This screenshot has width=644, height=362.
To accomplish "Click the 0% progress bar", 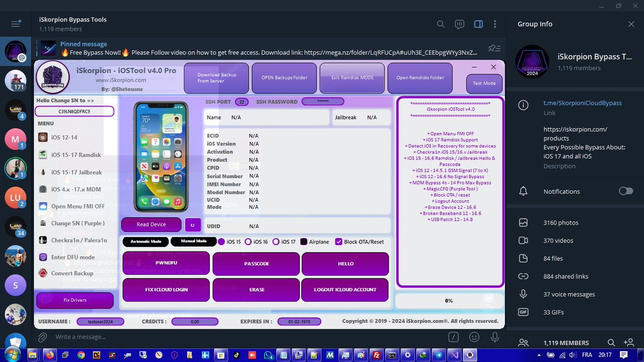I will pyautogui.click(x=449, y=301).
